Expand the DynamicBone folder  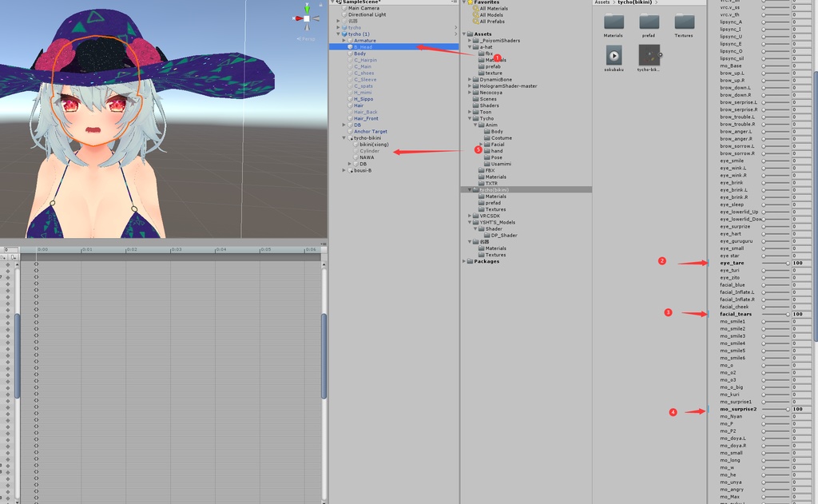tap(470, 79)
